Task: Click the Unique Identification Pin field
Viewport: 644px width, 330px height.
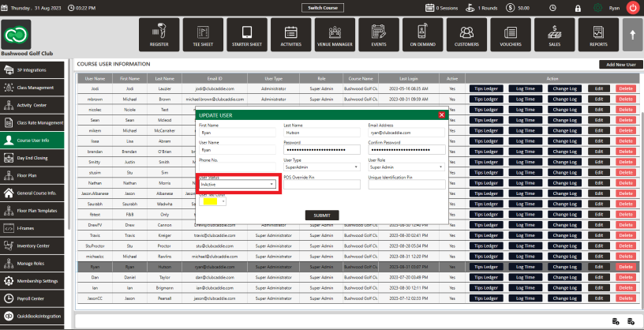Action: click(x=406, y=185)
